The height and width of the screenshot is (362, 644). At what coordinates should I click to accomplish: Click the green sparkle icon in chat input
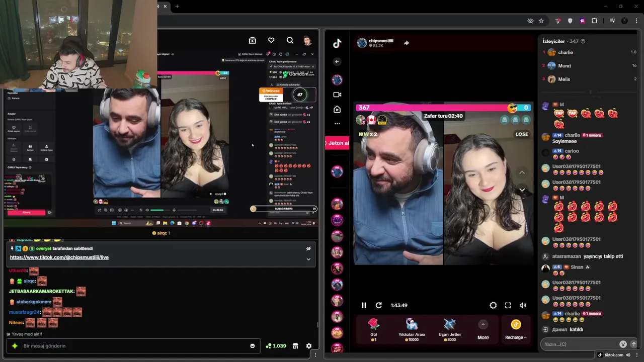[15, 346]
